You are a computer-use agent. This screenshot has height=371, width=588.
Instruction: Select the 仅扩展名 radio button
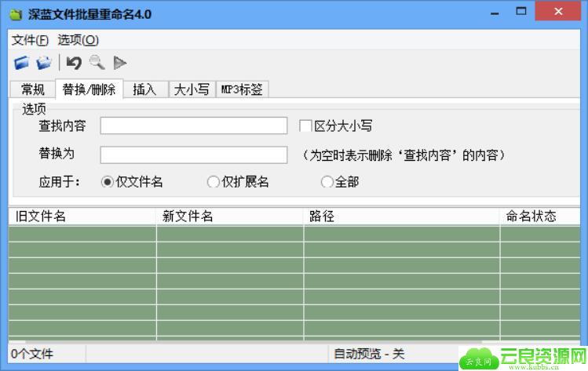[x=213, y=182]
